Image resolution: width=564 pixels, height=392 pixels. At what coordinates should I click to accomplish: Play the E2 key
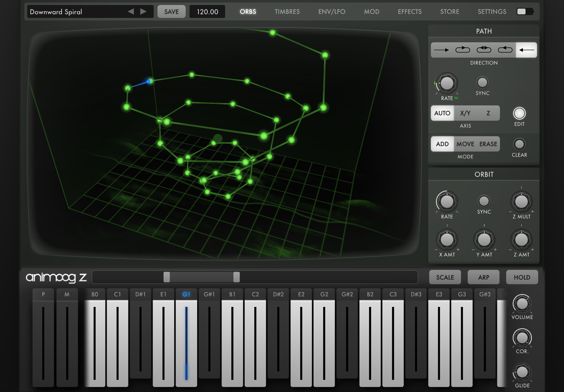(x=301, y=338)
